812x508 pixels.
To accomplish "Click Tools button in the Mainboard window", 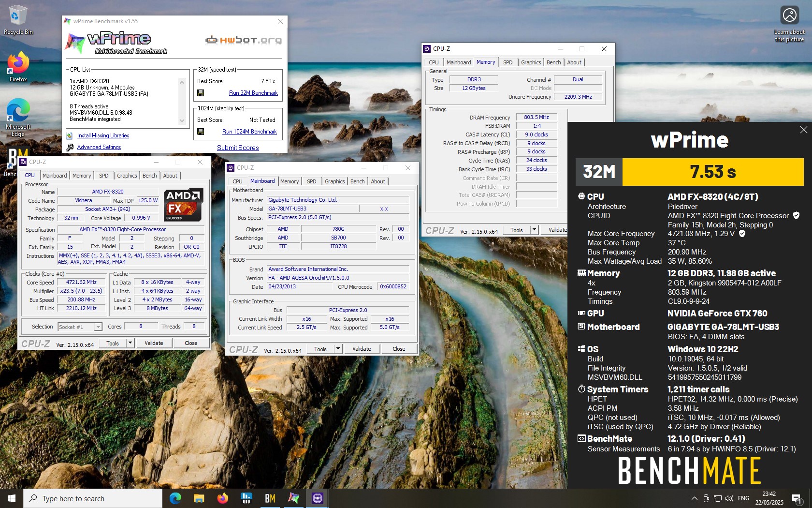I will pos(320,349).
